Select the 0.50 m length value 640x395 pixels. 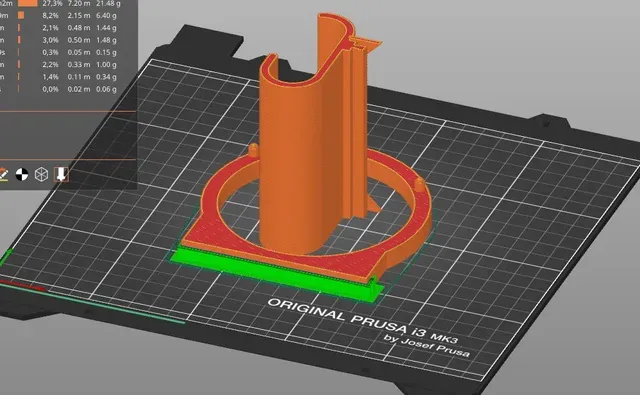(x=79, y=40)
